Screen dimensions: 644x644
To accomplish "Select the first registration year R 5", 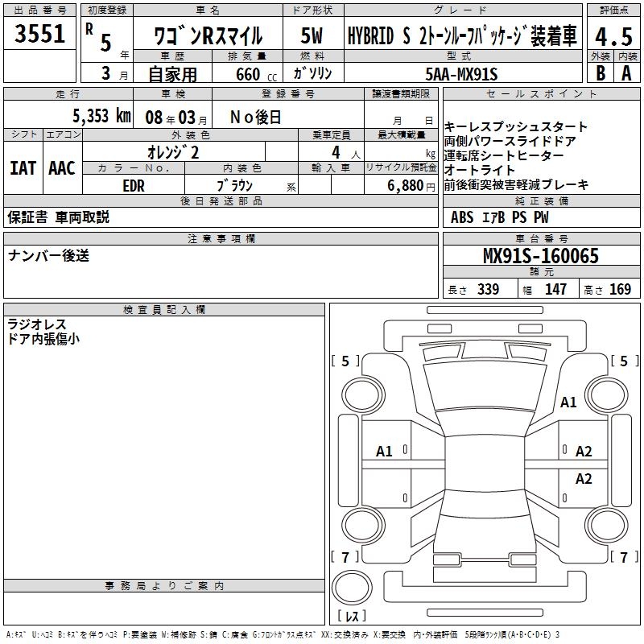I will pos(98,37).
